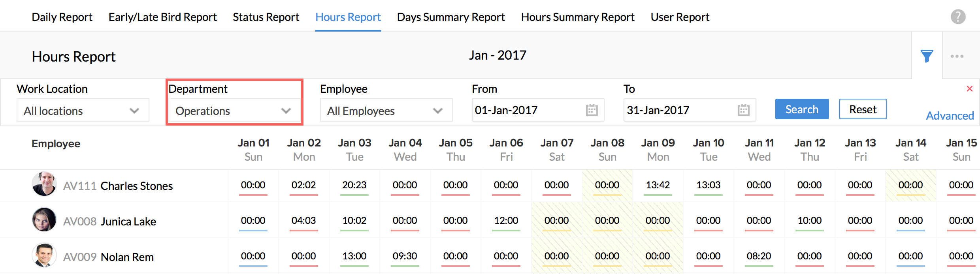This screenshot has height=274, width=980.
Task: Click Junica Lake 12:00 hours on Jan 06
Action: (x=506, y=220)
